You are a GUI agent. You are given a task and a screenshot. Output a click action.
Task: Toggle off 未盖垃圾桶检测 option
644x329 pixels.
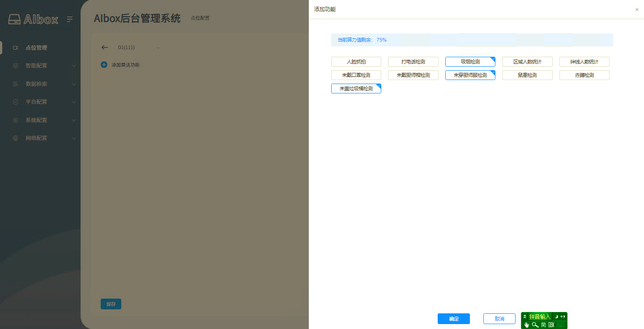coord(356,89)
